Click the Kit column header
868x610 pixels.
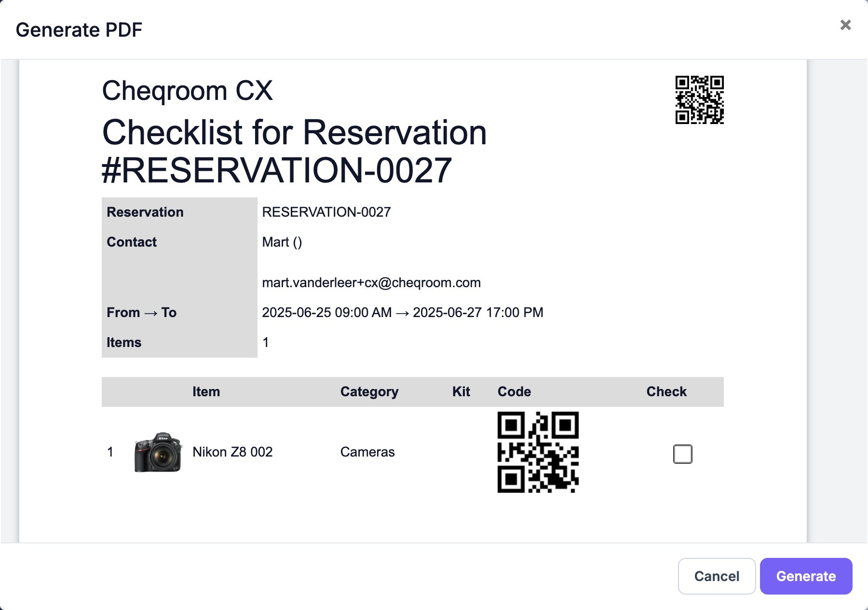click(x=461, y=392)
